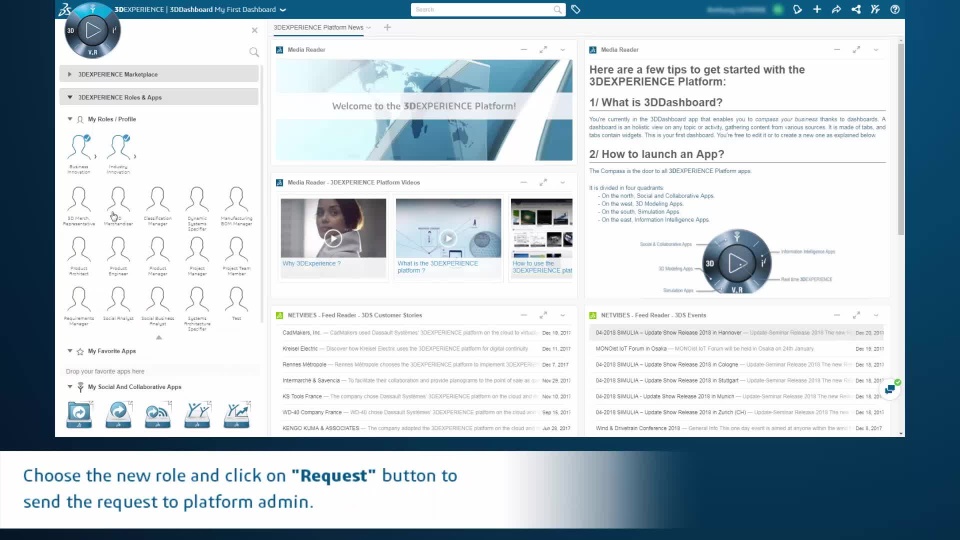The image size is (960, 540).
Task: Open the 3DS Events widget menu chevron
Action: (876, 315)
